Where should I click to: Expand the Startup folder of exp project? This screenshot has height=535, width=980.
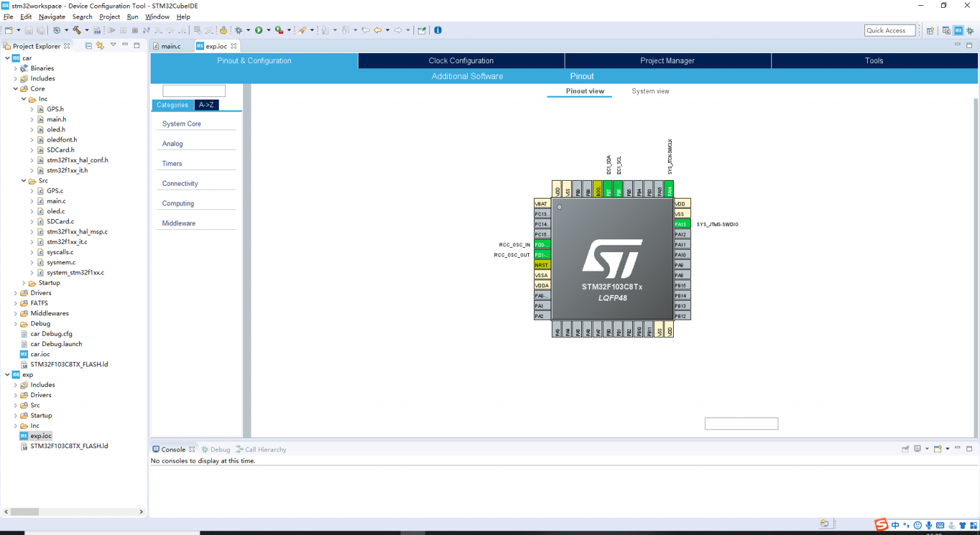tap(15, 415)
